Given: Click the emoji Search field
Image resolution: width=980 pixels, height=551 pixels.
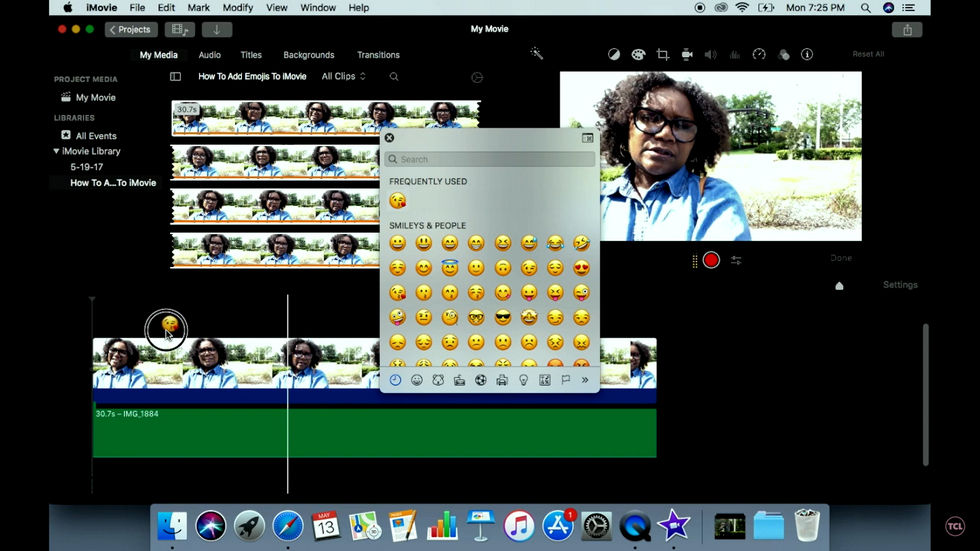Looking at the screenshot, I should (x=489, y=159).
